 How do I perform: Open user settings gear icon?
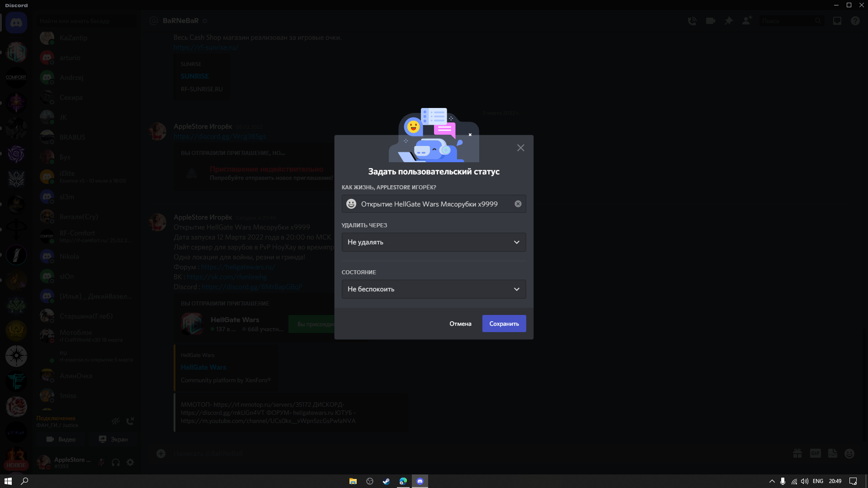(130, 462)
